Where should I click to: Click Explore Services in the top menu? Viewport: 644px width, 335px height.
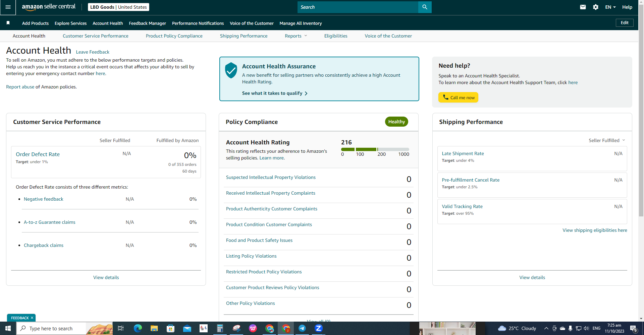(x=70, y=23)
